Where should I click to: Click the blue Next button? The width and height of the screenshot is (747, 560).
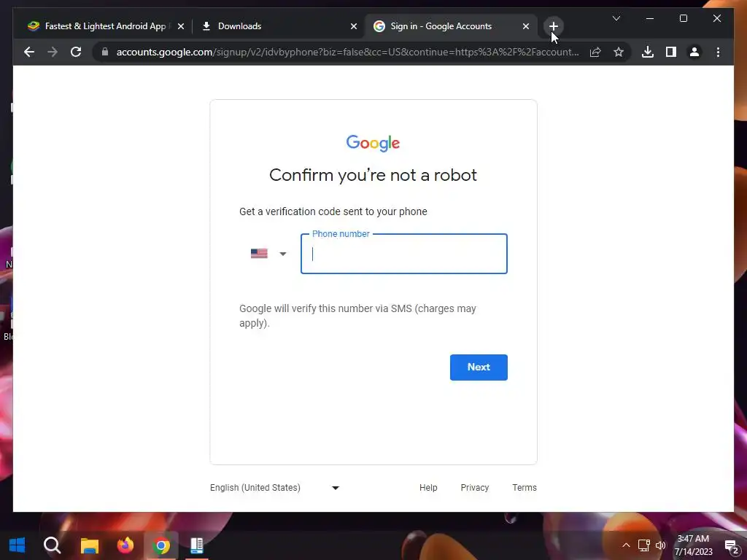coord(479,367)
